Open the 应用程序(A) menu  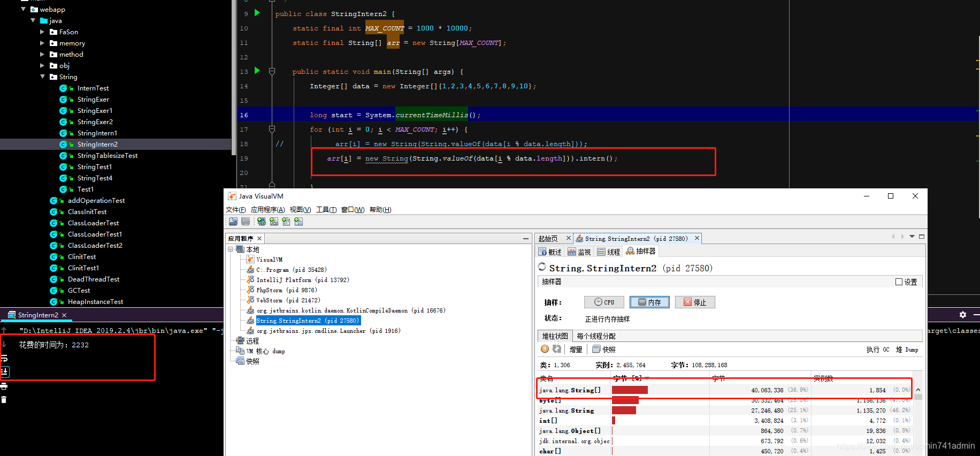267,210
